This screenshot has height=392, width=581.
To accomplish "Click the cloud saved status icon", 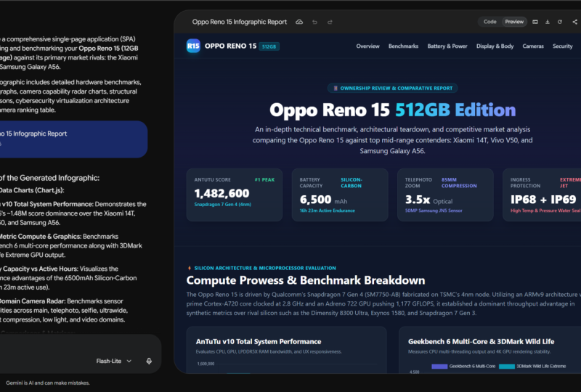I will [299, 22].
